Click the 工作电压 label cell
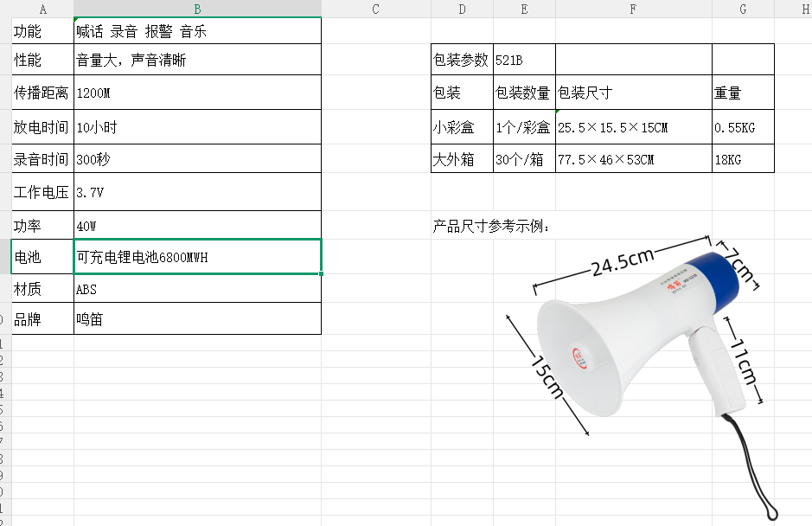 click(x=42, y=192)
